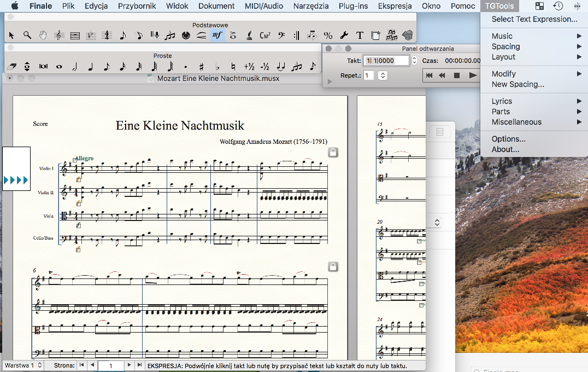Viewport: 588px width, 372px height.
Task: Choose the quarter note duration
Action: click(x=90, y=66)
